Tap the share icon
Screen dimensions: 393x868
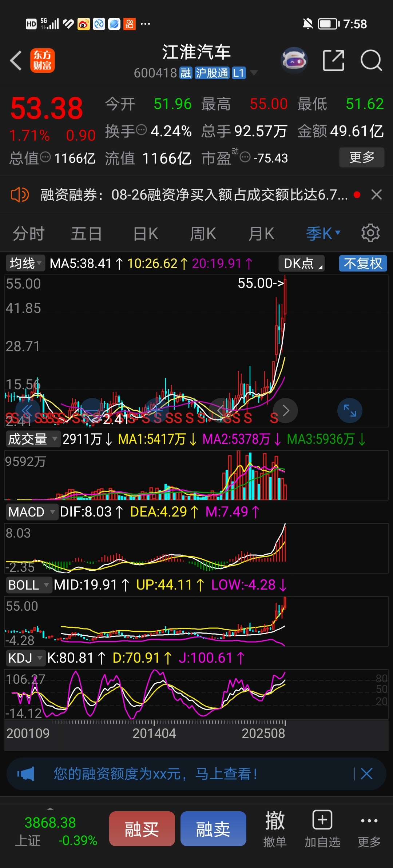(x=334, y=60)
